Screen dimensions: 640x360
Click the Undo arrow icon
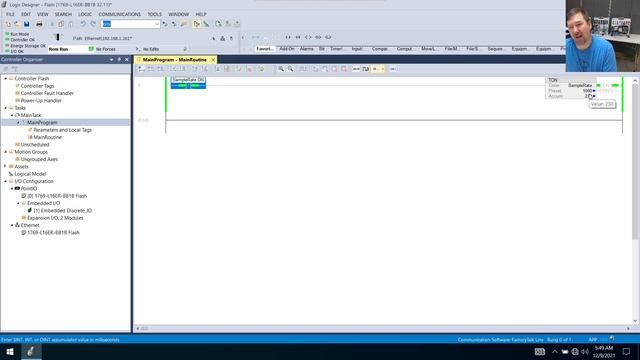pyautogui.click(x=83, y=24)
